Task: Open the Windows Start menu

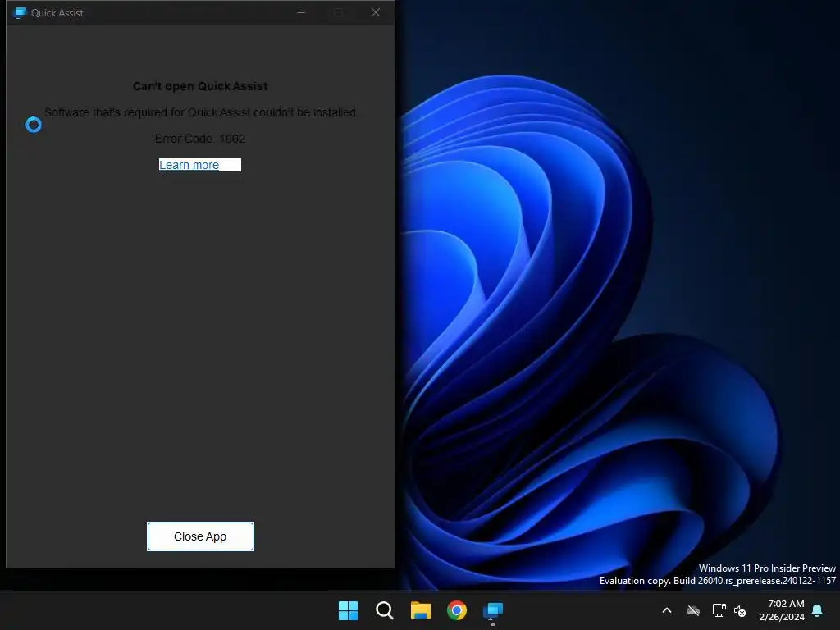Action: tap(348, 610)
